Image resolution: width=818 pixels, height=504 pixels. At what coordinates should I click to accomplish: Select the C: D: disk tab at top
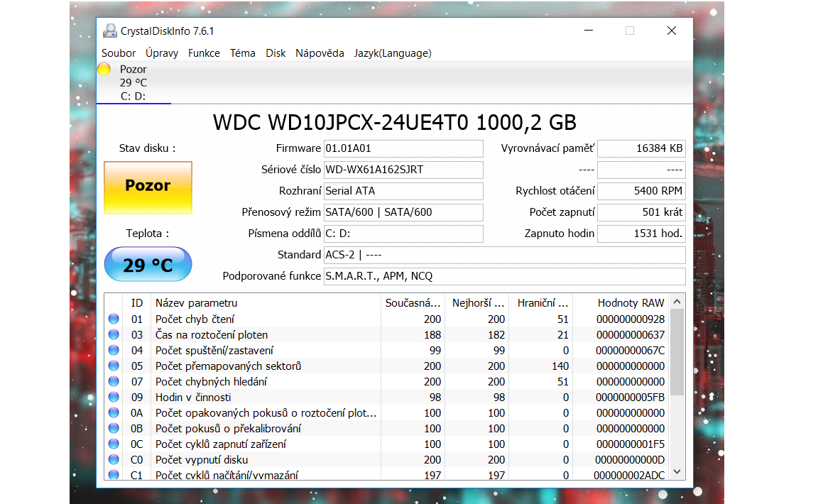[x=133, y=96]
